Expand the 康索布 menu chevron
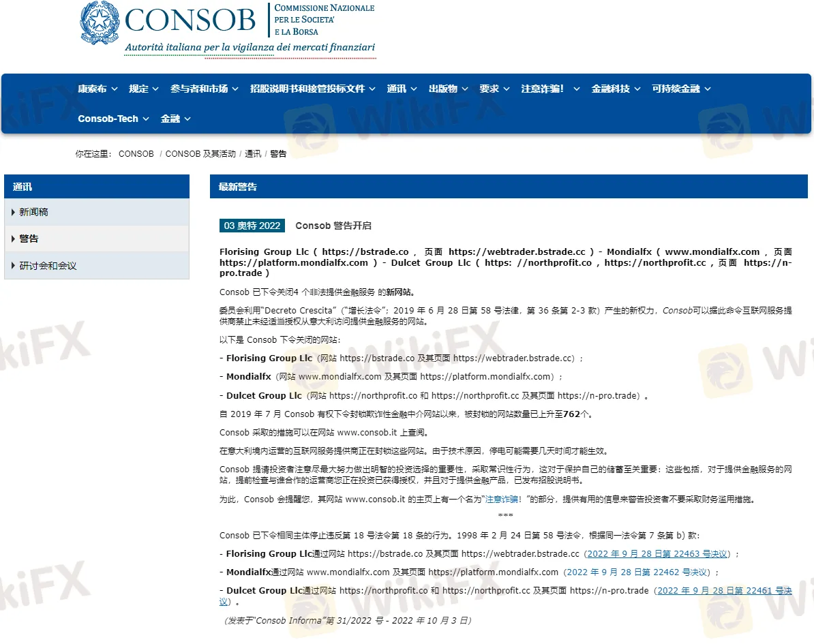814x644 pixels. tap(115, 89)
